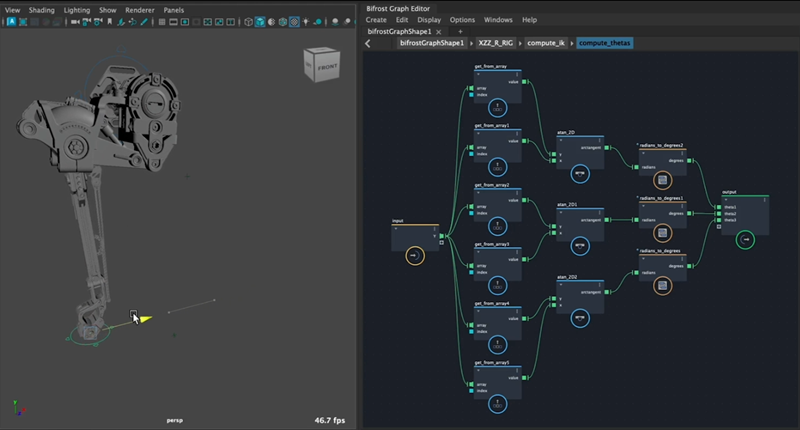The image size is (800, 430).
Task: Click the value output port of get_from_array
Action: click(524, 82)
